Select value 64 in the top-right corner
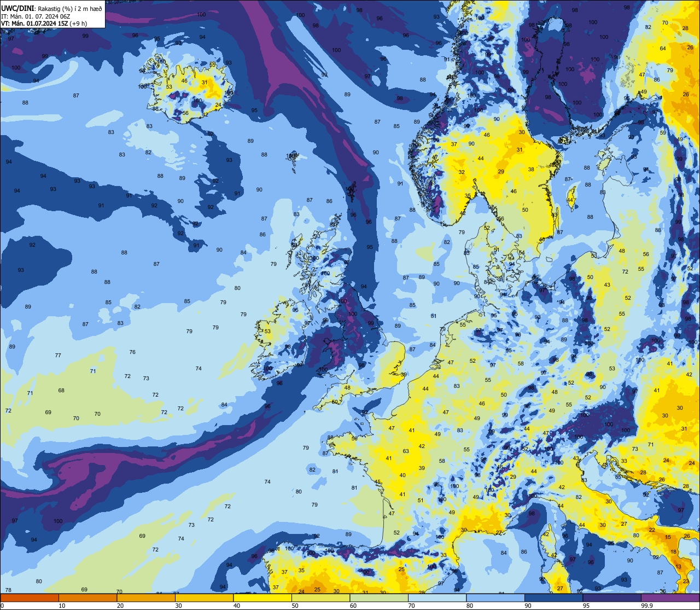This screenshot has width=700, height=610. point(663,48)
